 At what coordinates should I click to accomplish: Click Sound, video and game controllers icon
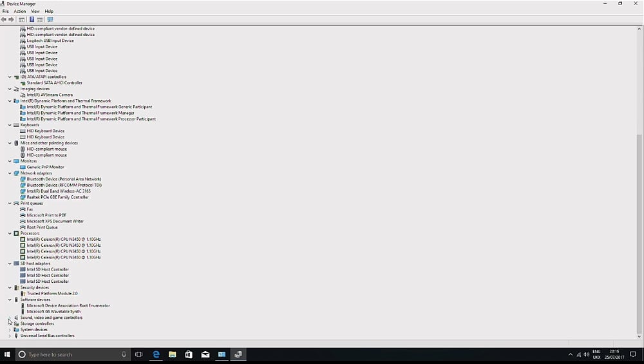[x=17, y=318]
